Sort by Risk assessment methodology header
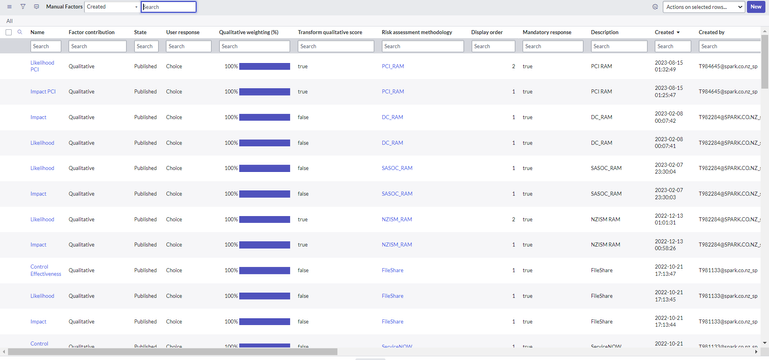 pyautogui.click(x=417, y=32)
